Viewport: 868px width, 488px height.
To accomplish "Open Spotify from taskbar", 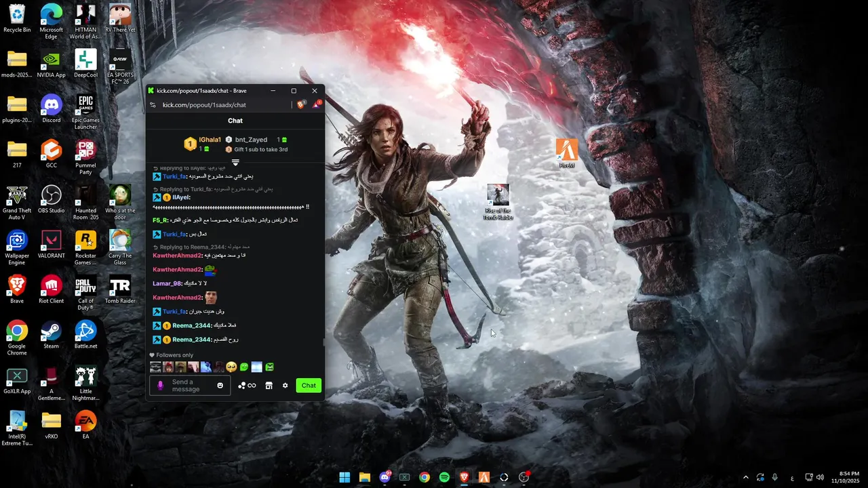I will click(x=444, y=477).
